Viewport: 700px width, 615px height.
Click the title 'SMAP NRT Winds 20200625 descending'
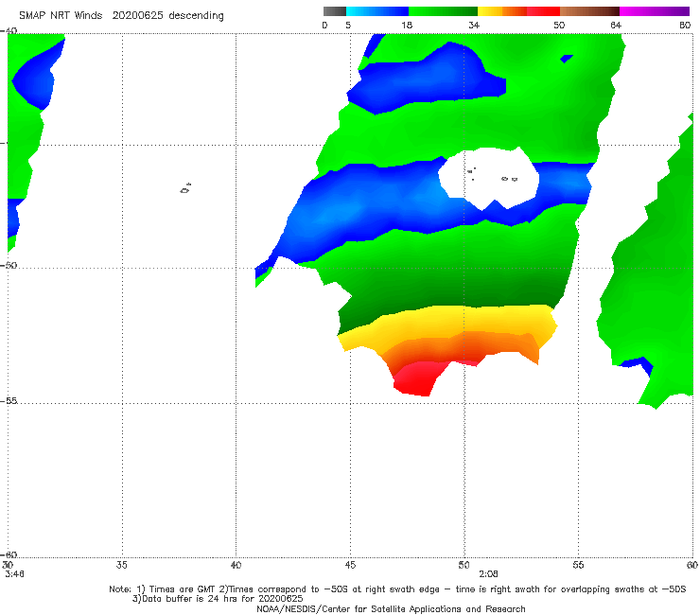[x=121, y=16]
